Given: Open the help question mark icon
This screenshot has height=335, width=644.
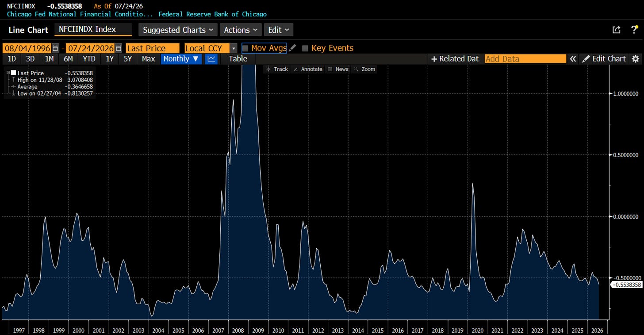Looking at the screenshot, I should point(634,30).
